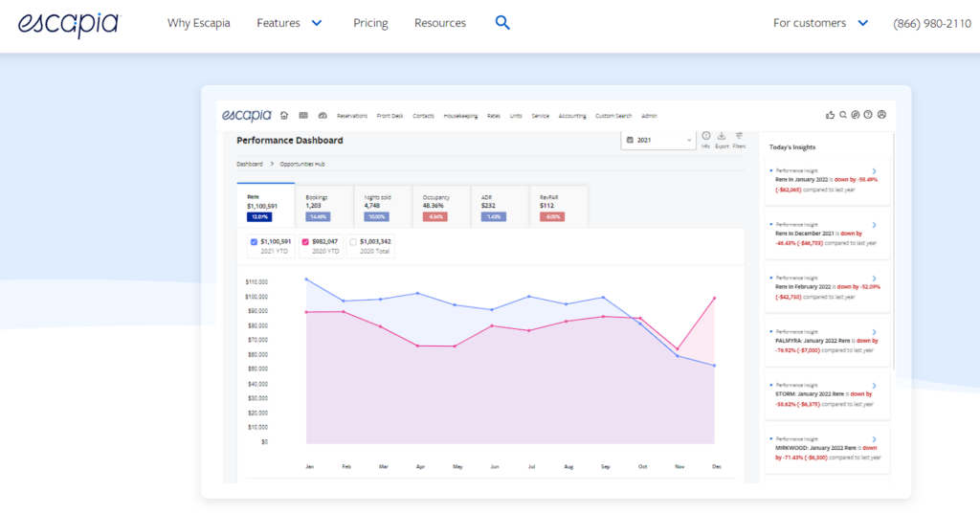Open the 2021 year dropdown

pos(658,140)
